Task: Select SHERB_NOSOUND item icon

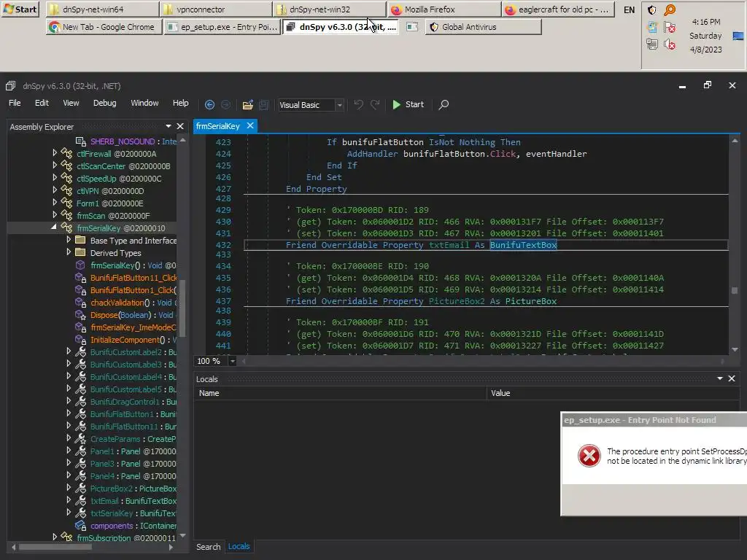Action: (80, 141)
